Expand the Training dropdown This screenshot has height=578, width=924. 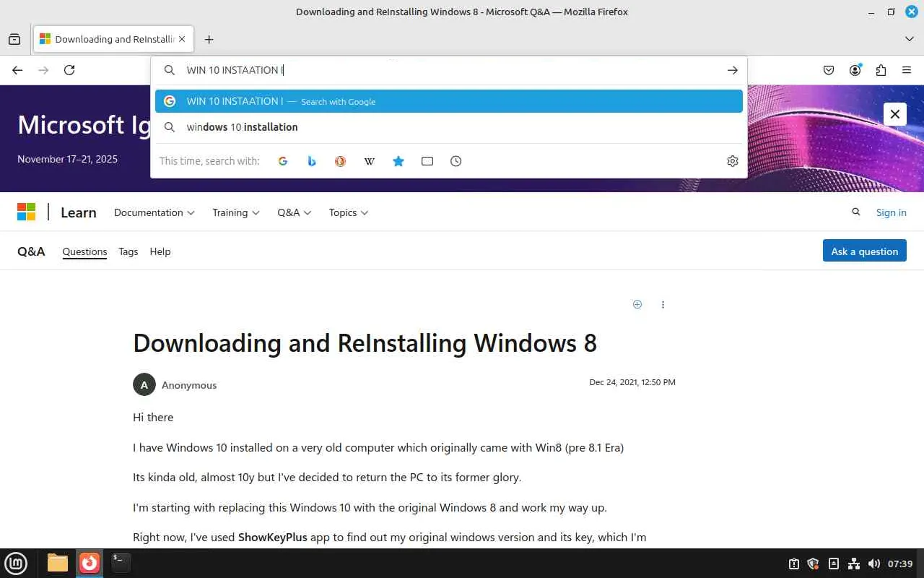236,212
